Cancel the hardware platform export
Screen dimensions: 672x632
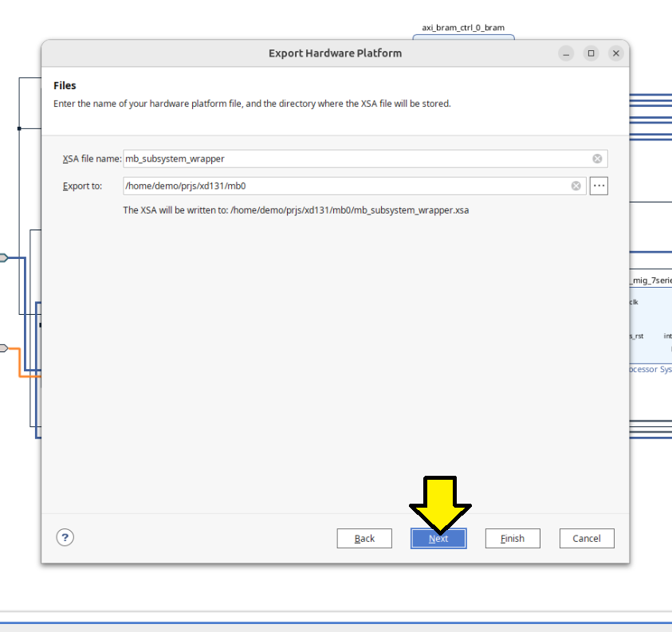586,538
